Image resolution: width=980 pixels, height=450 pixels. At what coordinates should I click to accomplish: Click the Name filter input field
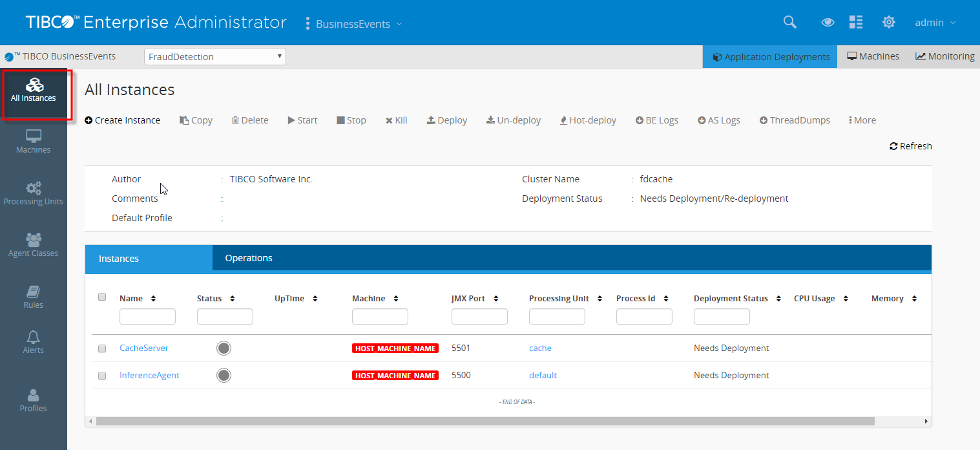147,316
